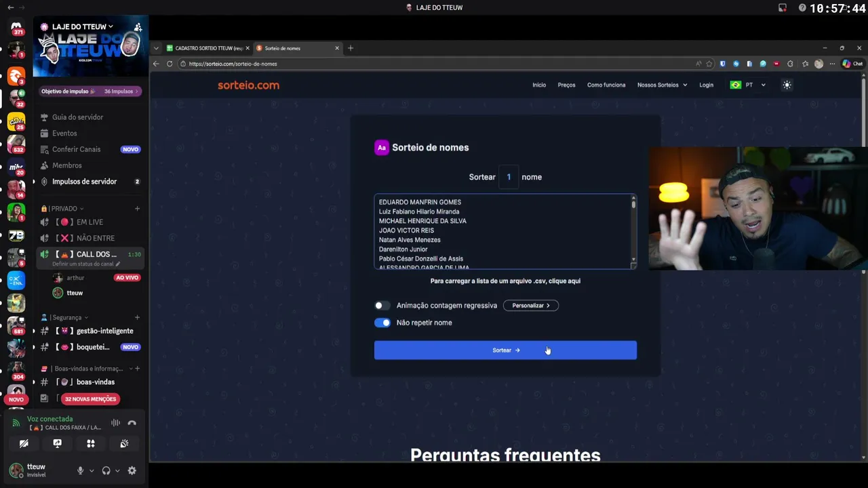Viewport: 868px width, 488px height.
Task: Create channel in PRIVADO category
Action: tap(137, 208)
